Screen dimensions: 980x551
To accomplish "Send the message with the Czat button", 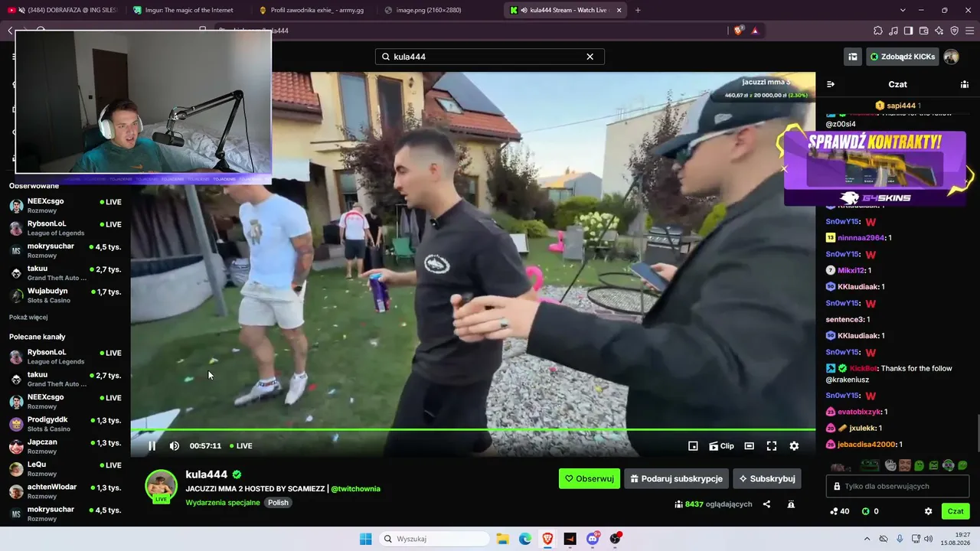I will [955, 511].
